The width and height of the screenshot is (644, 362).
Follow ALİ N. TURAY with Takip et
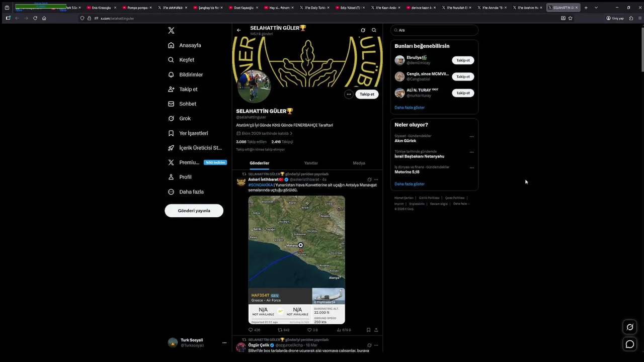463,93
